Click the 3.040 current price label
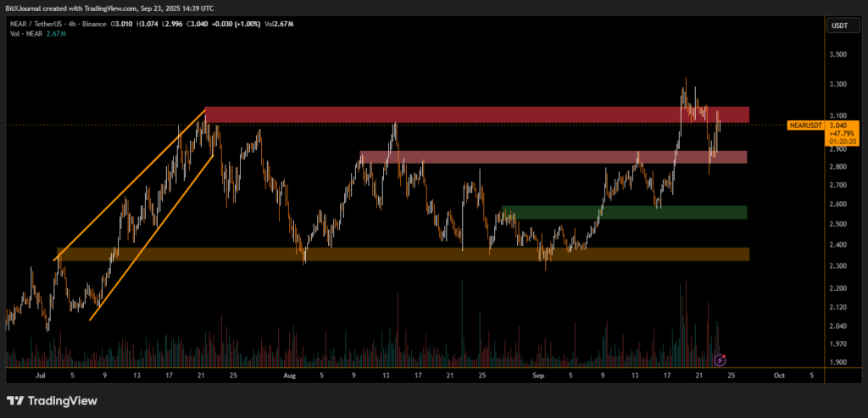 pos(837,125)
